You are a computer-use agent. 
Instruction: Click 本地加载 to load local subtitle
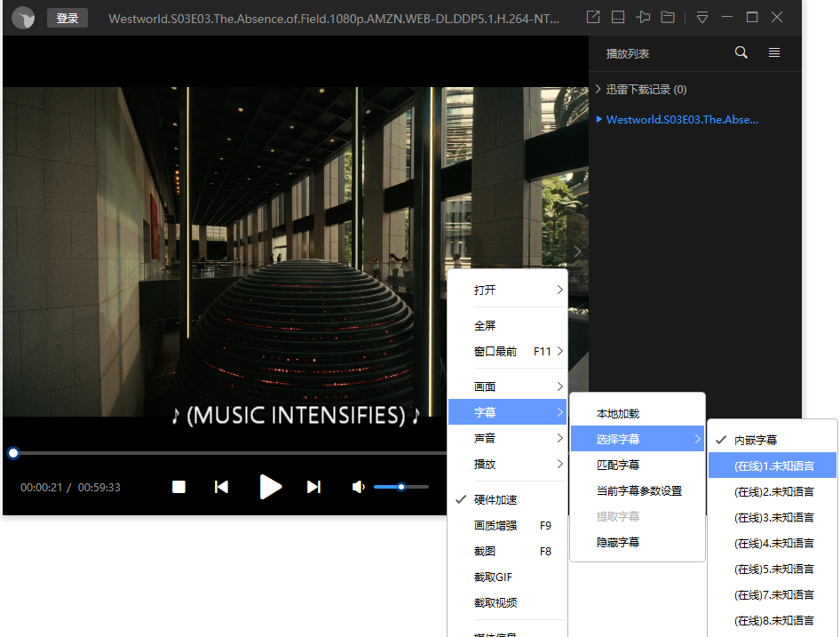[x=617, y=414]
